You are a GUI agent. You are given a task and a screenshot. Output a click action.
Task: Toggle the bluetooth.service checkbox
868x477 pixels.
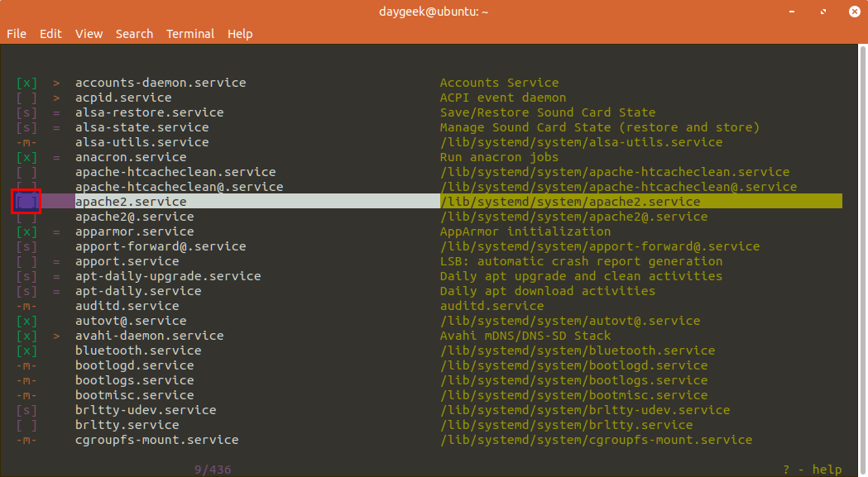pyautogui.click(x=26, y=351)
